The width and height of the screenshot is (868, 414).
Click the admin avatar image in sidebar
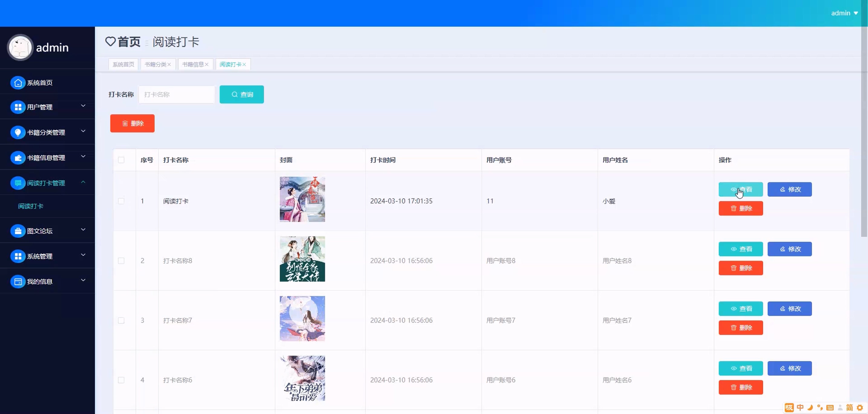[20, 48]
